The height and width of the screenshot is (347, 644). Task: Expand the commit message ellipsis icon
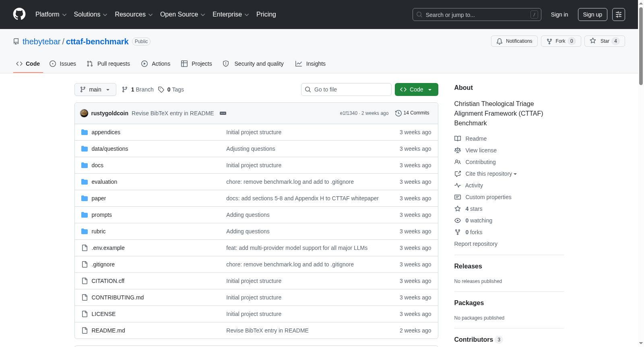click(223, 113)
